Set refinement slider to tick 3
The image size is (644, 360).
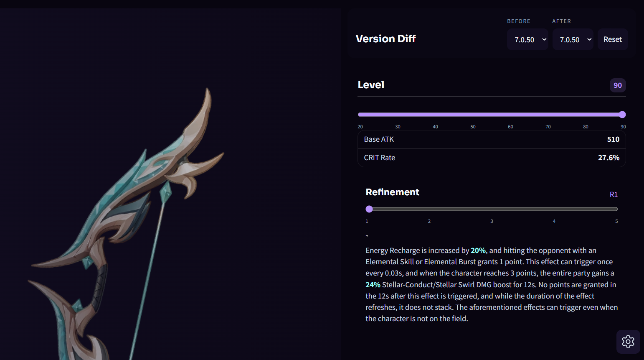tap(492, 209)
